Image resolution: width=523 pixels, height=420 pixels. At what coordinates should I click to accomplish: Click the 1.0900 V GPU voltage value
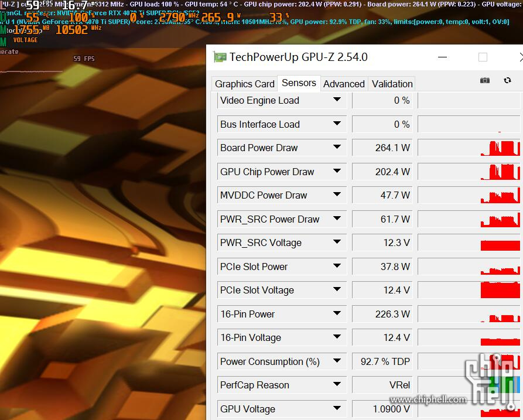[382, 409]
